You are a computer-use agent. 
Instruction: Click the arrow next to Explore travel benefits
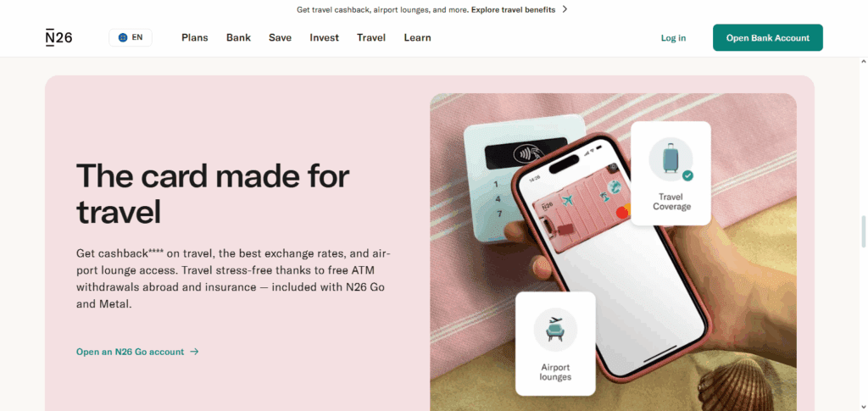[x=565, y=9]
